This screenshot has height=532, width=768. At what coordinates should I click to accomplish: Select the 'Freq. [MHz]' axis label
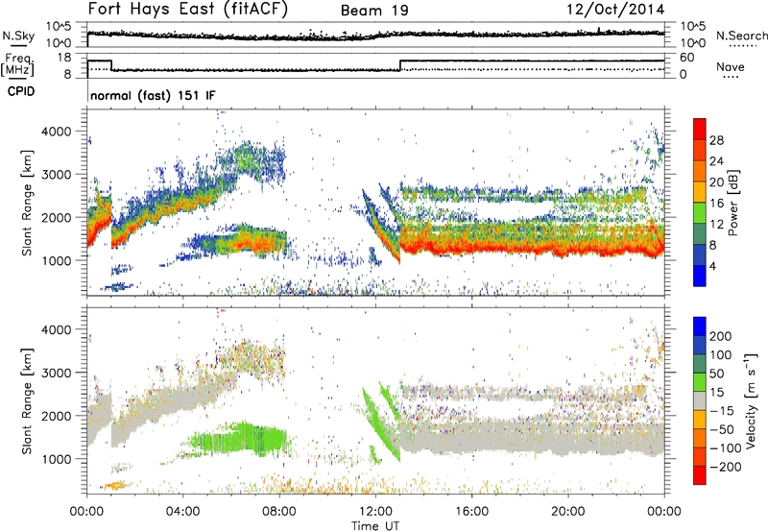click(x=17, y=64)
